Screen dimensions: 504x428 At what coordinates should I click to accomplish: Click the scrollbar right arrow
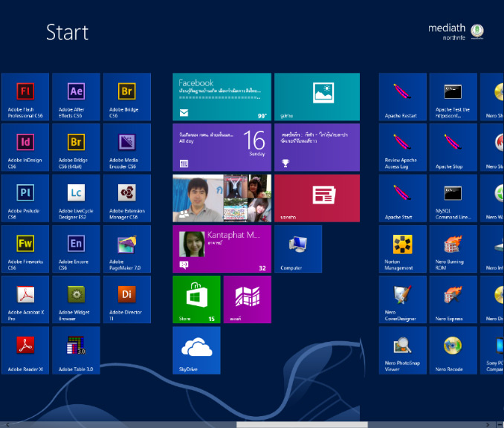click(x=488, y=425)
